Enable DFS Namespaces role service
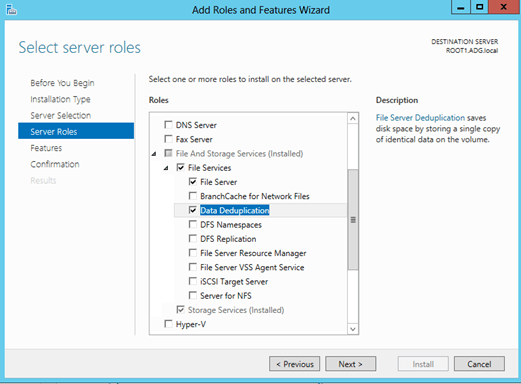This screenshot has height=384, width=521. (193, 224)
